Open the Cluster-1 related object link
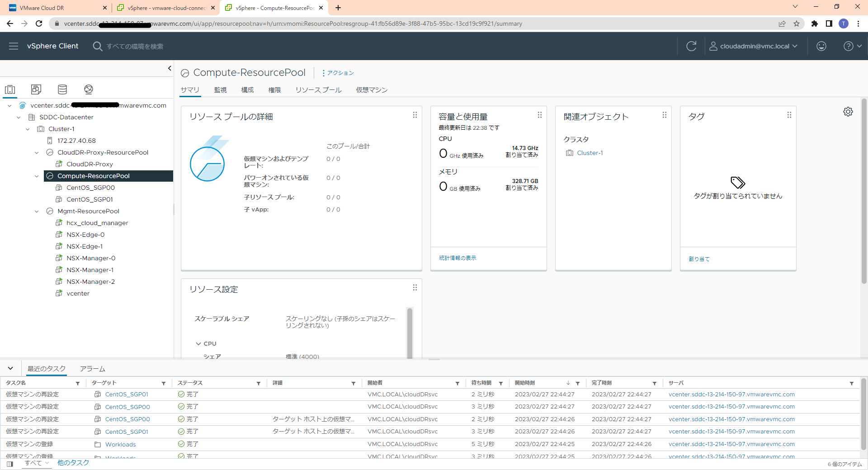The image size is (868, 470). (590, 153)
